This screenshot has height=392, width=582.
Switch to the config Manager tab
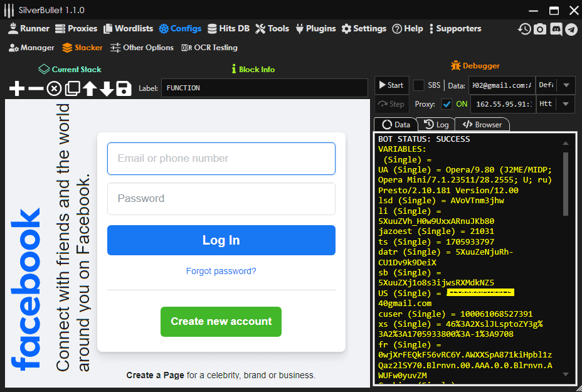click(x=31, y=48)
